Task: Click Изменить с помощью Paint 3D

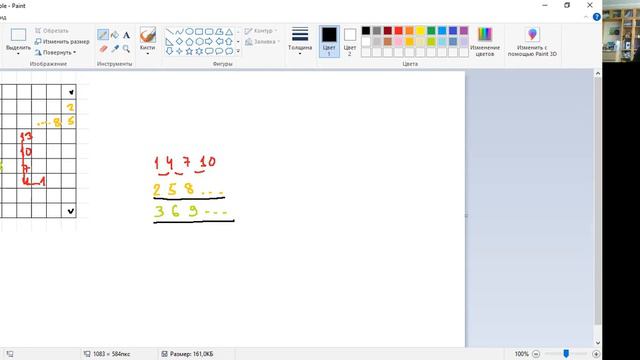Action: point(532,42)
